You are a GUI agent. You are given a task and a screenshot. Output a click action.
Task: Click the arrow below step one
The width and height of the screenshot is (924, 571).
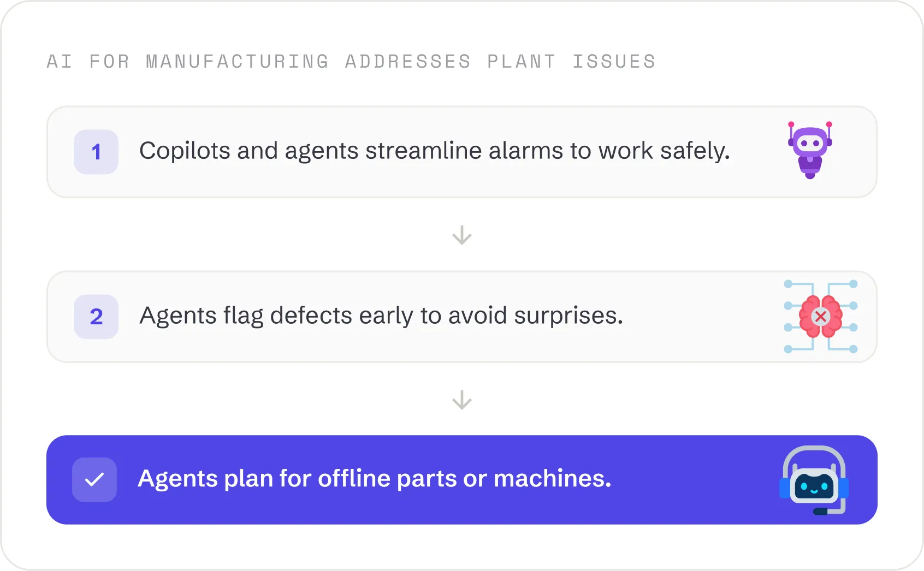pos(462,235)
